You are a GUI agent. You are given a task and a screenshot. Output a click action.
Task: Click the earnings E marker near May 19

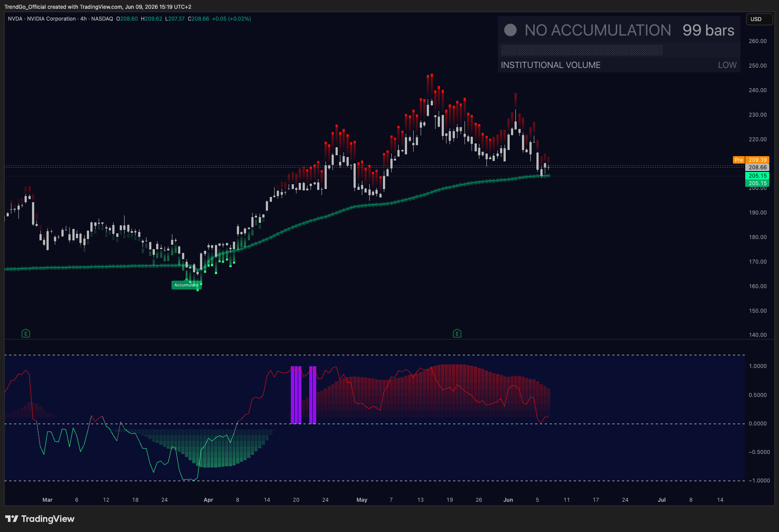coord(457,334)
